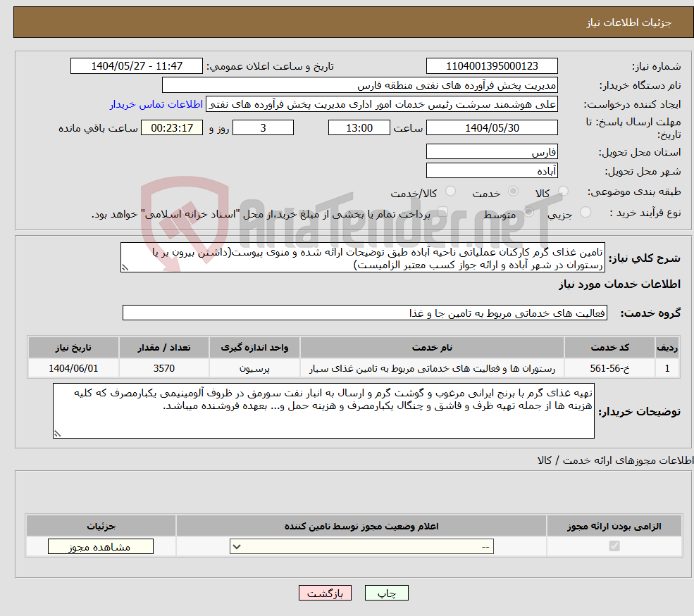Click the countdown timer 00:23:17
The image size is (694, 616).
coord(172,127)
